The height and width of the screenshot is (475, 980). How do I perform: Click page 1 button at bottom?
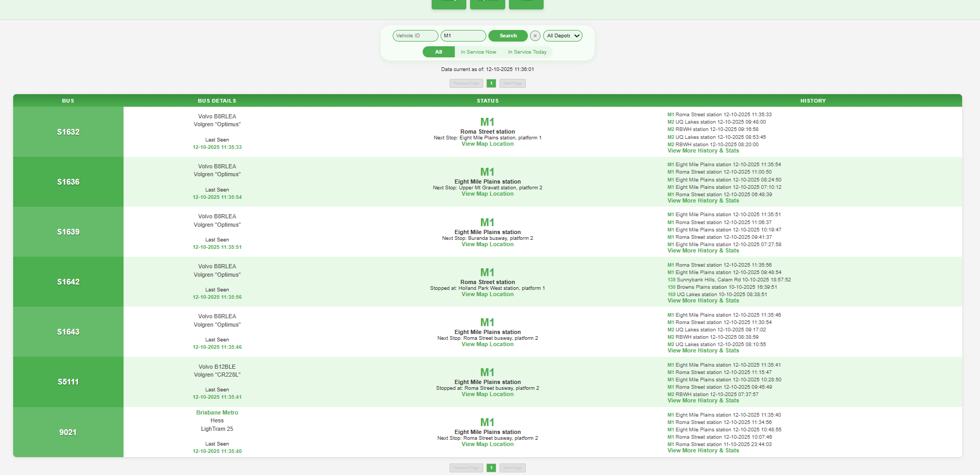pyautogui.click(x=491, y=468)
